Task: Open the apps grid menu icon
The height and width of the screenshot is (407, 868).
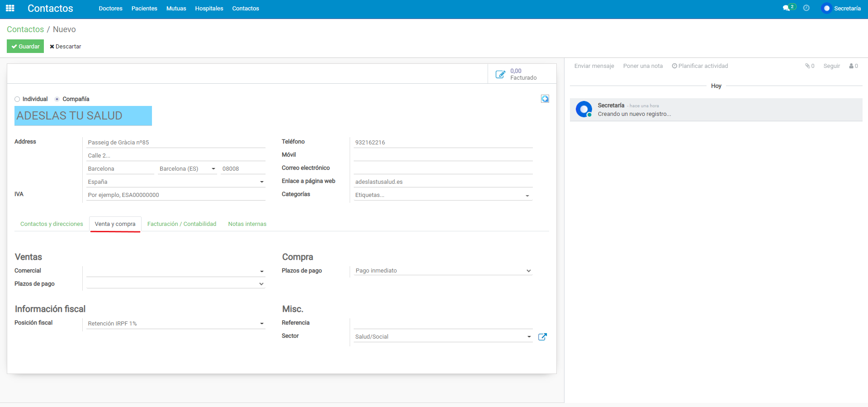Action: click(x=10, y=8)
